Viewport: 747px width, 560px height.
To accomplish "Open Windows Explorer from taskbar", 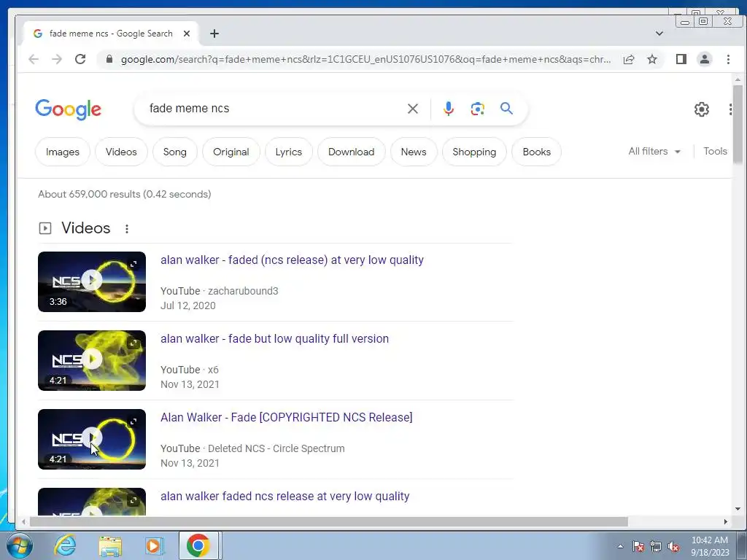I will pyautogui.click(x=110, y=545).
